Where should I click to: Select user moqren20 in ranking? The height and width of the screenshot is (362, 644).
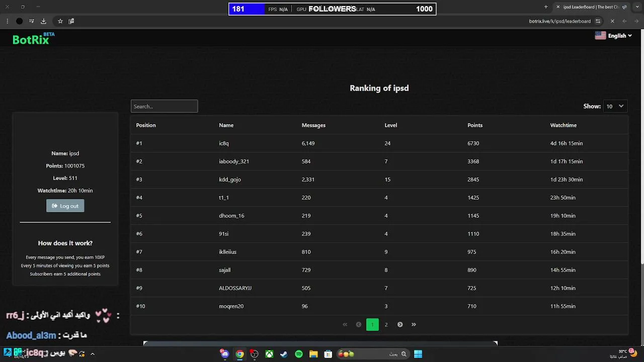(x=231, y=306)
